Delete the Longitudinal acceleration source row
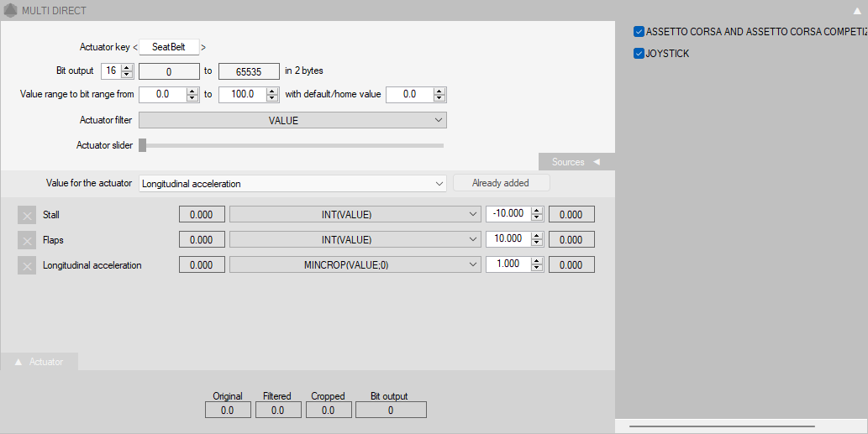Viewport: 868px width, 434px height. pos(27,265)
